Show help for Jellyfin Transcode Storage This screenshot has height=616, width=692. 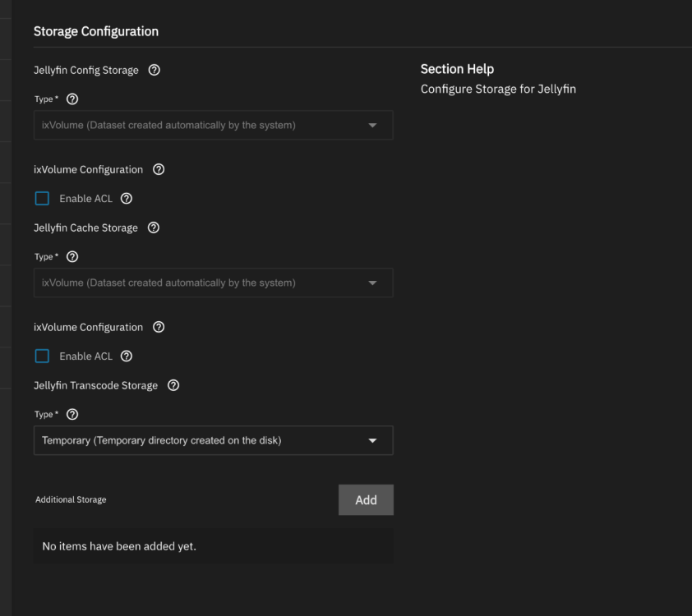pyautogui.click(x=173, y=386)
